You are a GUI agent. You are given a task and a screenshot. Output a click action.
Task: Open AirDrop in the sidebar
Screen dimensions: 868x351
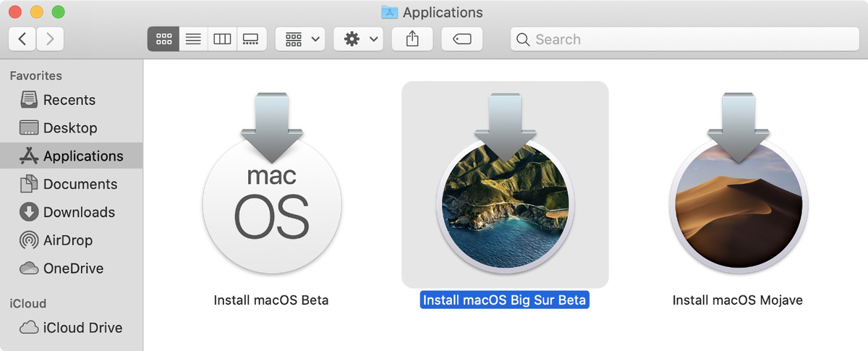click(67, 240)
